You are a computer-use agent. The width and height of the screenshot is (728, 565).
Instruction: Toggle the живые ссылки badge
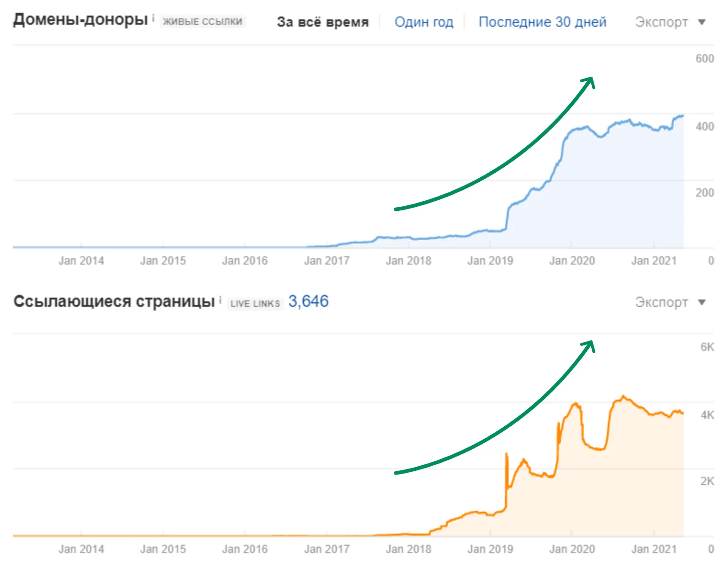202,22
